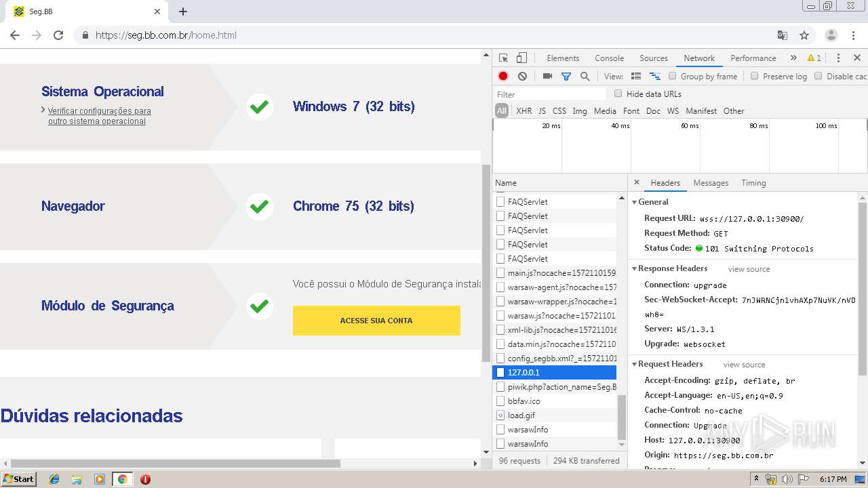Click in the network Filter field
Viewport: 868px width, 488px height.
point(550,94)
